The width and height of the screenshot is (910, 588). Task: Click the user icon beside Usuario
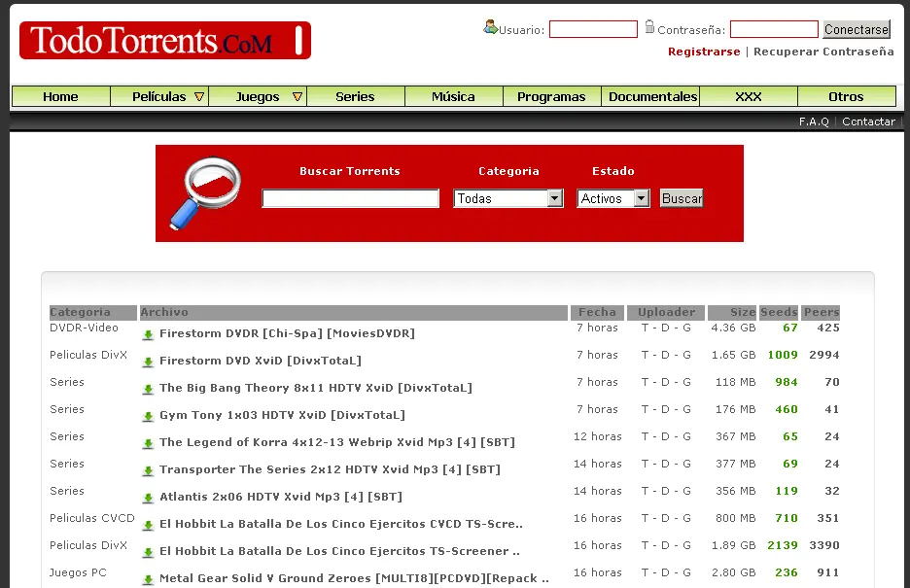click(x=490, y=26)
